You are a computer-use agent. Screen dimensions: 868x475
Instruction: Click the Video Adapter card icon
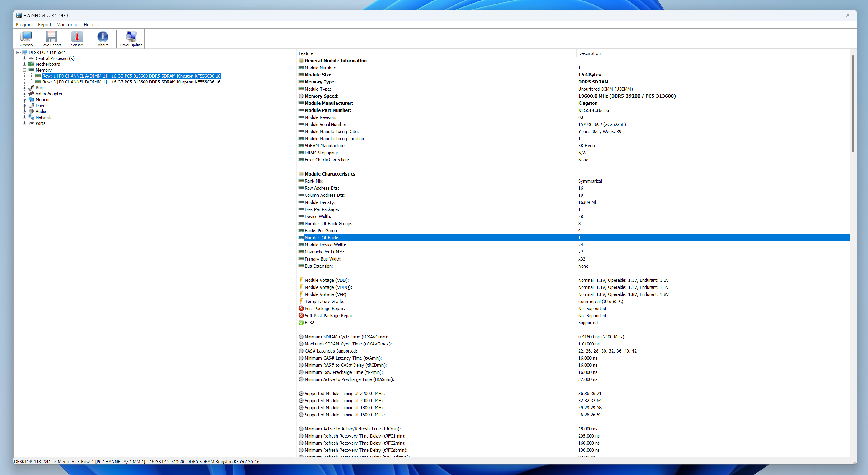(x=31, y=94)
